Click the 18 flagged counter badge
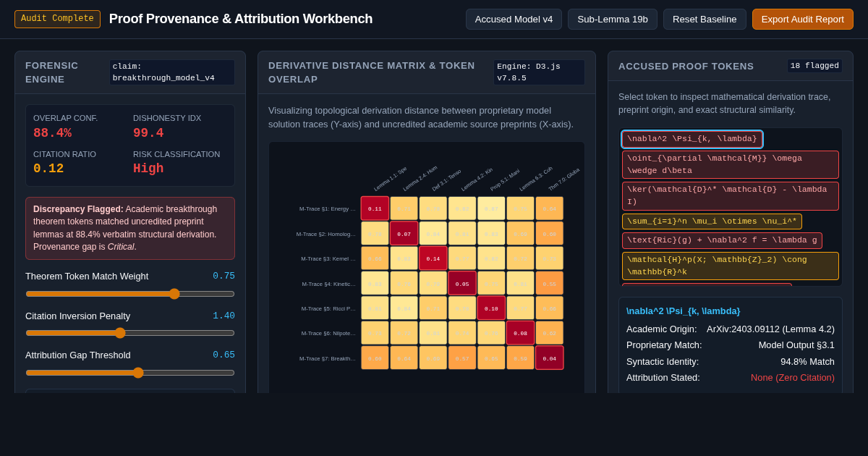Screen dimensions: 868x456 tap(815, 66)
